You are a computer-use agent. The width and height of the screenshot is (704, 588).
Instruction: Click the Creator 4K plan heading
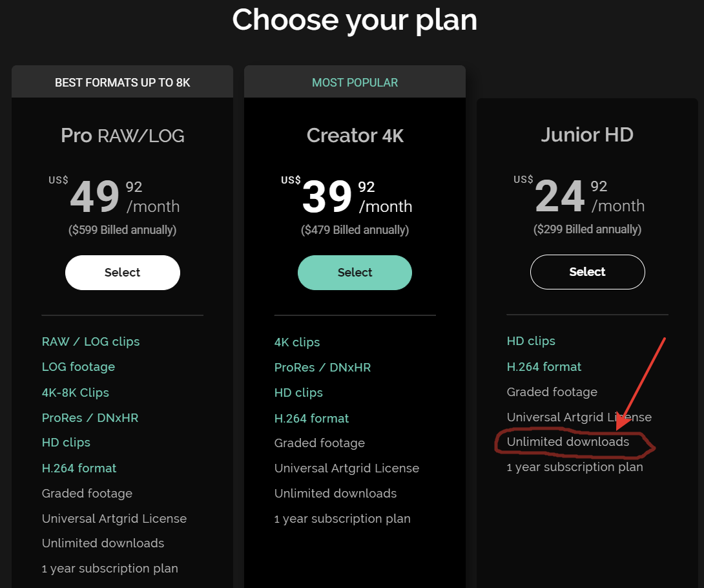coord(355,135)
